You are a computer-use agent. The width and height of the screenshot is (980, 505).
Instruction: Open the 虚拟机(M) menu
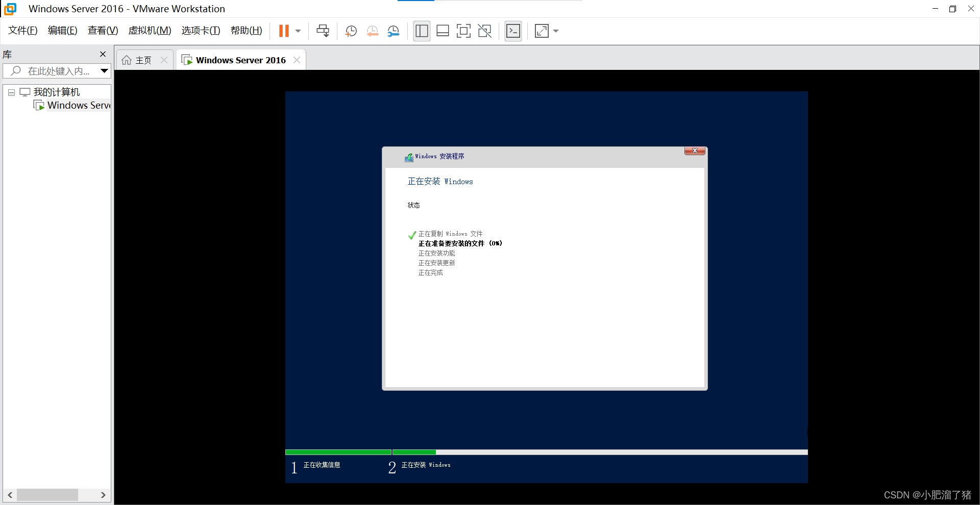[x=150, y=31]
